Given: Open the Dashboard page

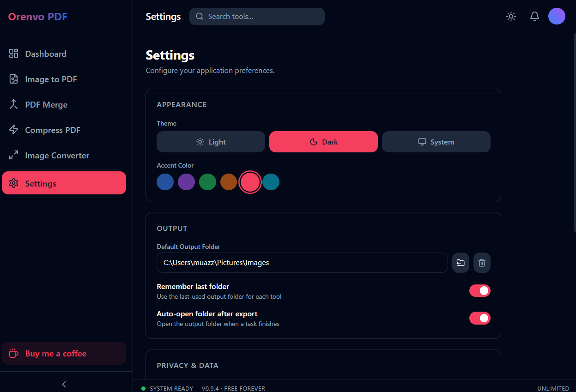Looking at the screenshot, I should click(x=64, y=54).
